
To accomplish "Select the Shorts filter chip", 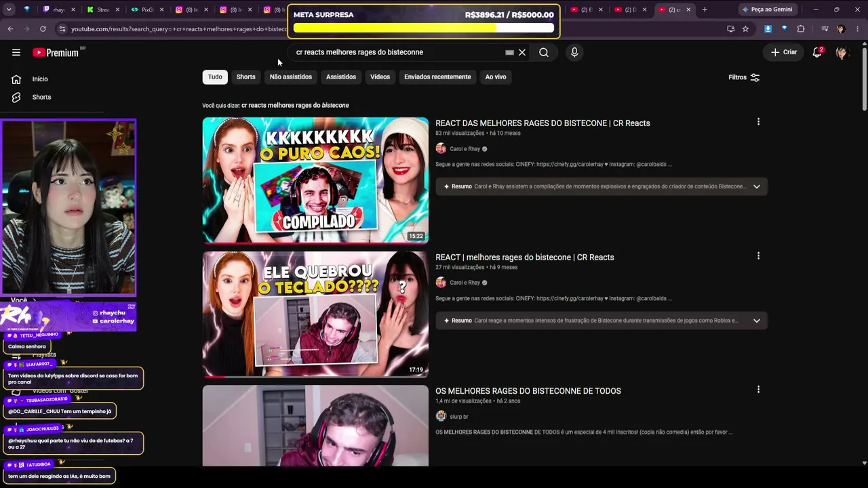I will click(246, 77).
